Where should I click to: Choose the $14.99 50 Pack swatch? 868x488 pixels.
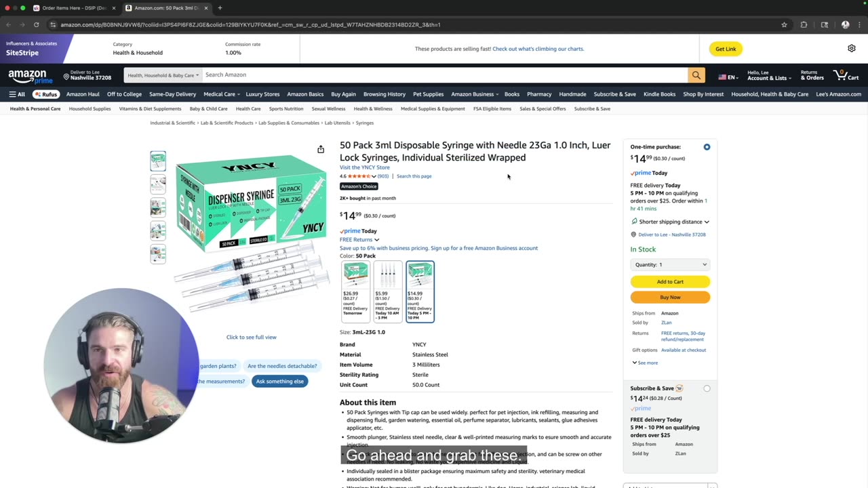420,291
